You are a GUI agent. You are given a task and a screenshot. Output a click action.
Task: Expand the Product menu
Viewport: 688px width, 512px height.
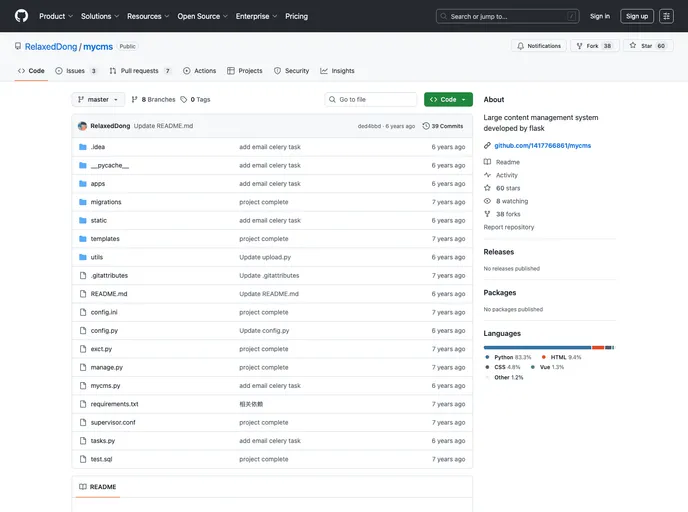click(x=56, y=16)
